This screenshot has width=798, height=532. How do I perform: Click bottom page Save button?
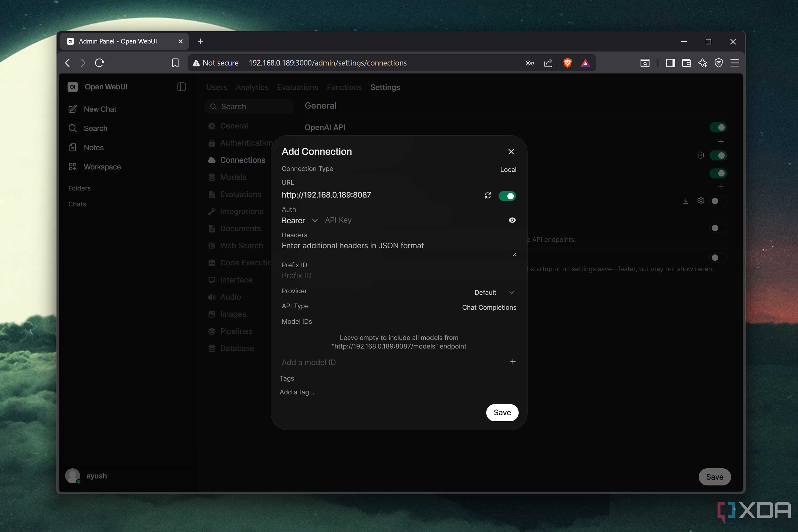[715, 477]
